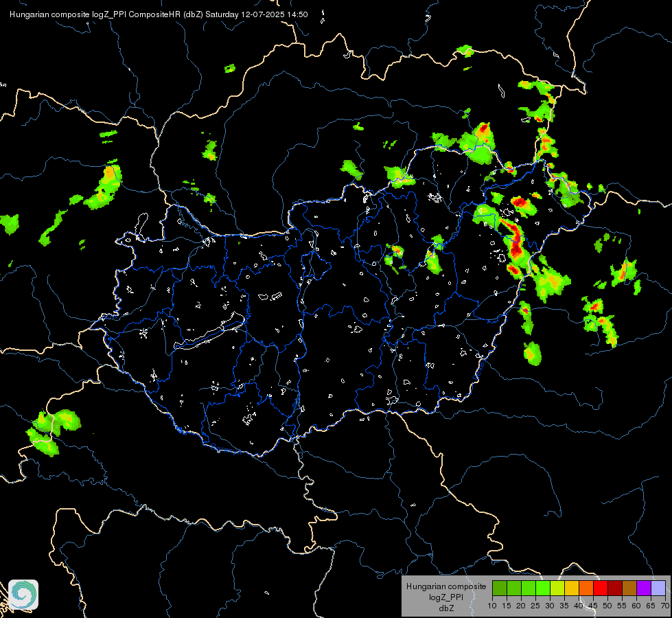
Task: Click the legend unit label 'dbZ'
Action: click(x=447, y=608)
